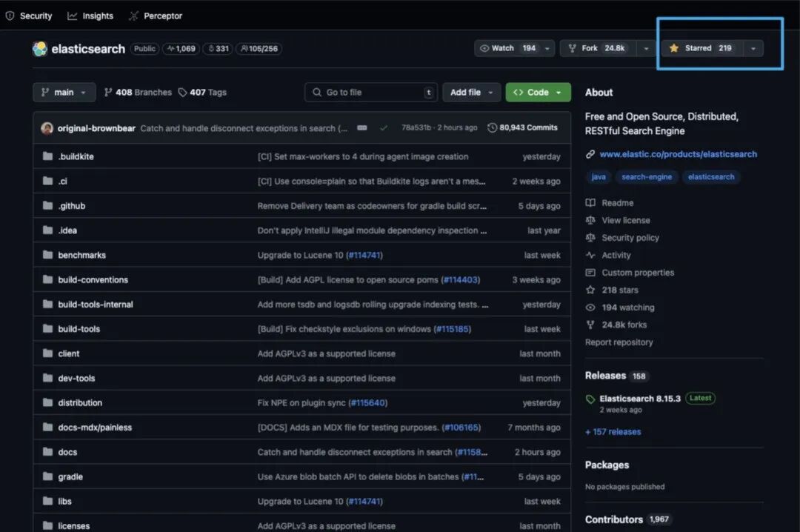
Task: Open the distribution folder
Action: [80, 403]
